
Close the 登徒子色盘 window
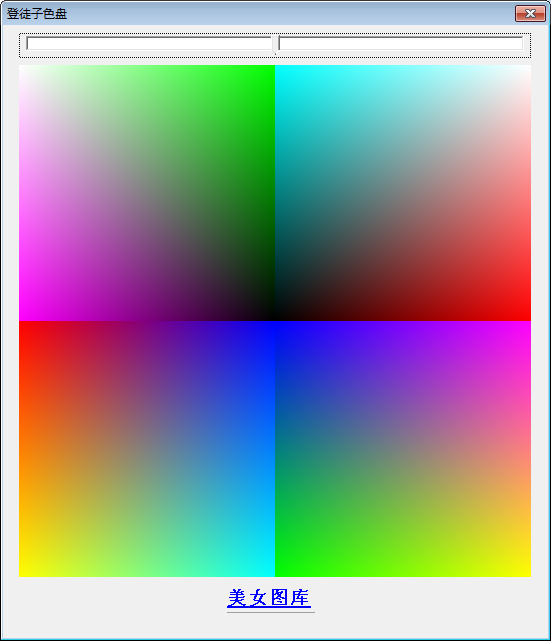tap(530, 13)
